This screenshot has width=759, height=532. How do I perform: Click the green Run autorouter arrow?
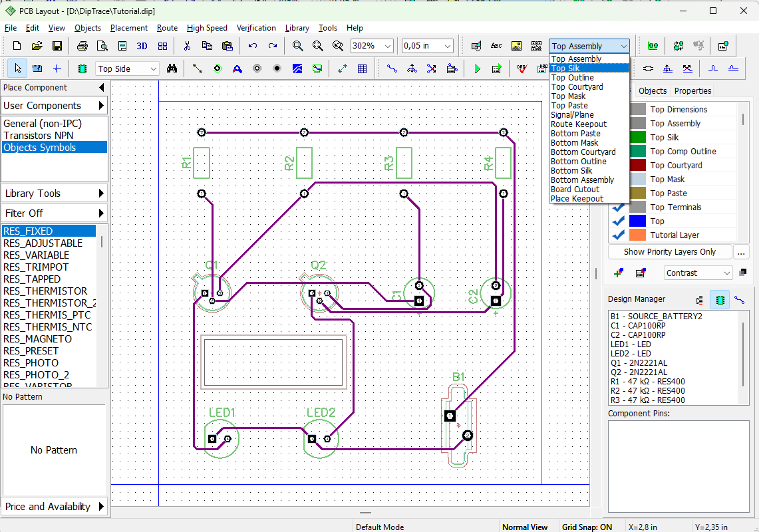[477, 68]
